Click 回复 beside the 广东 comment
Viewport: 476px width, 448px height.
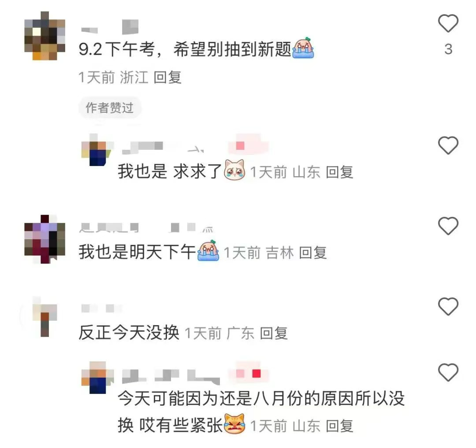pos(274,333)
